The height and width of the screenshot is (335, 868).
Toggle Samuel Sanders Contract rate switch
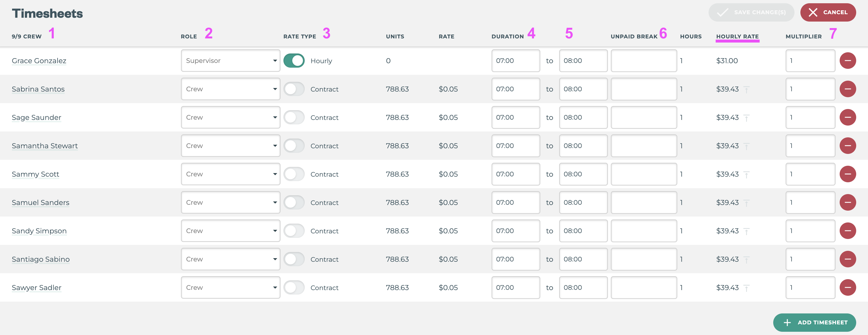[294, 203]
